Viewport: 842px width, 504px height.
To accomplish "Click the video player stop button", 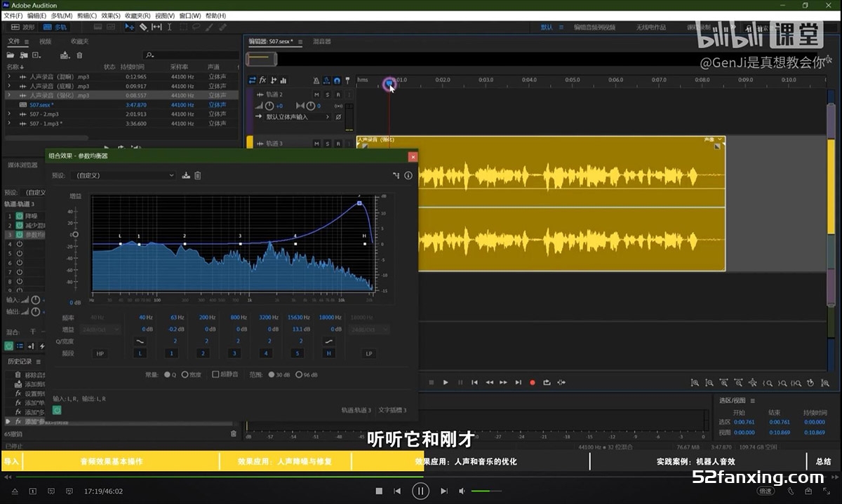I will pos(379,491).
